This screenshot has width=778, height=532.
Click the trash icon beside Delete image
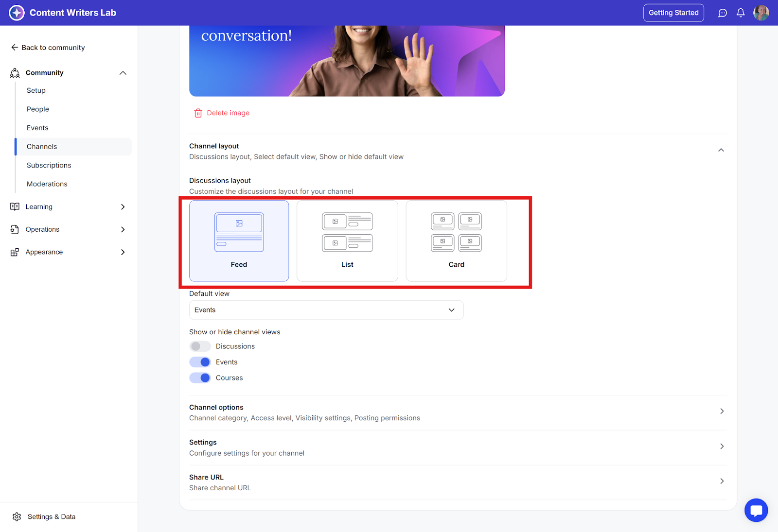click(198, 113)
